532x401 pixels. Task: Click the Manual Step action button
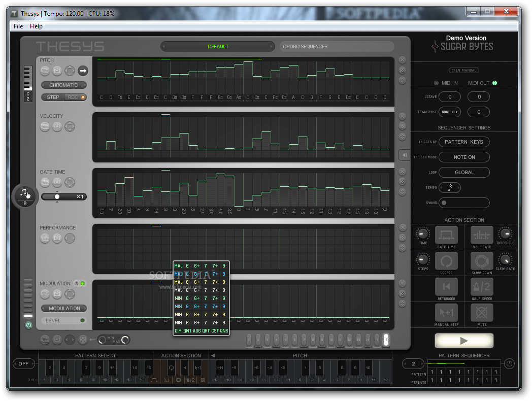tap(446, 313)
